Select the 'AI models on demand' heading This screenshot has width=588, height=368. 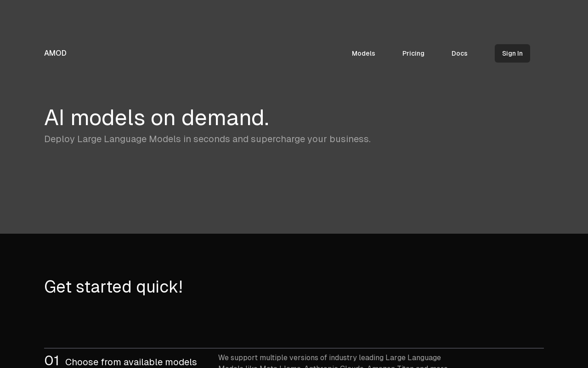click(x=157, y=117)
